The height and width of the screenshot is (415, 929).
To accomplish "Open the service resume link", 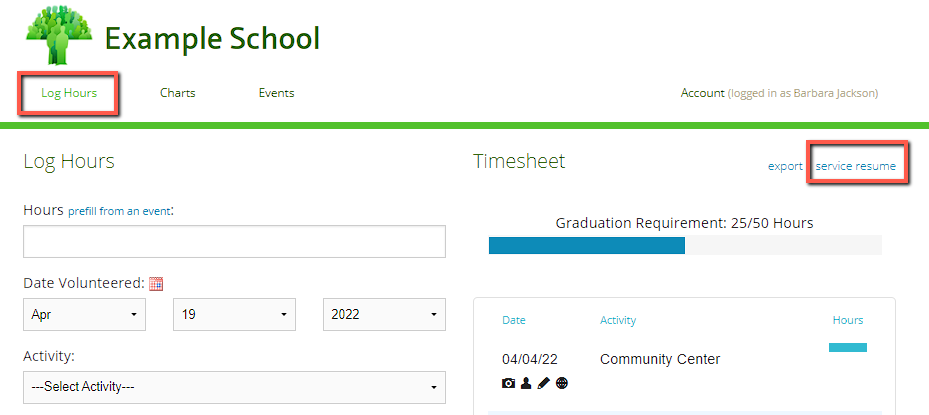I will [x=856, y=166].
